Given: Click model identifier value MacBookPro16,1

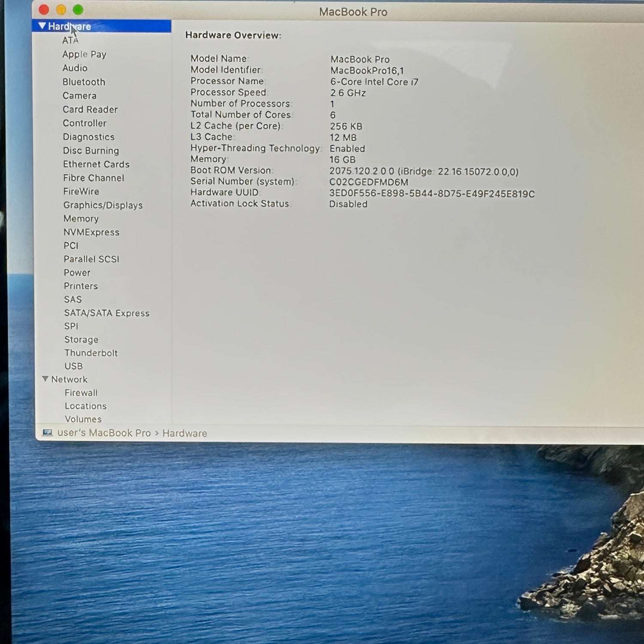Looking at the screenshot, I should point(367,70).
